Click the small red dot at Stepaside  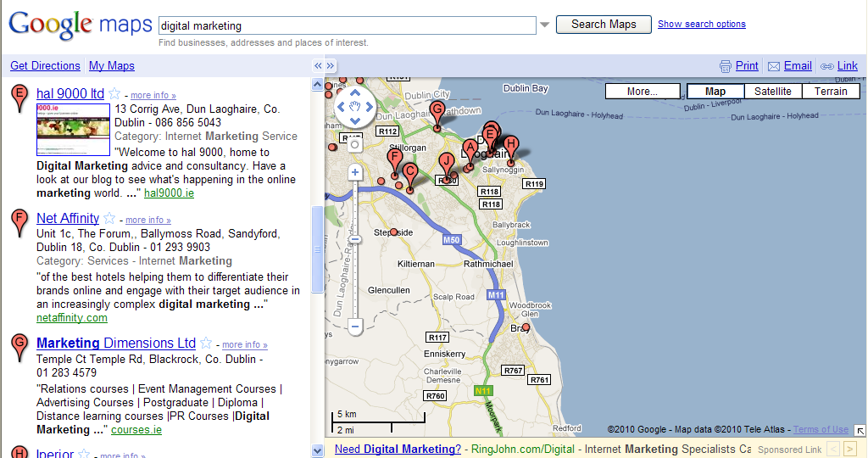click(x=393, y=232)
